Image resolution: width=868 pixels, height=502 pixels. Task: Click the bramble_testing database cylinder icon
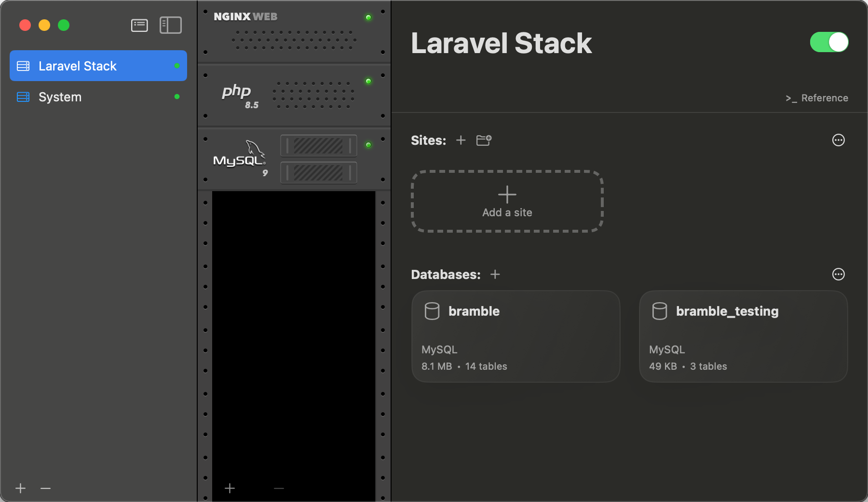click(660, 311)
